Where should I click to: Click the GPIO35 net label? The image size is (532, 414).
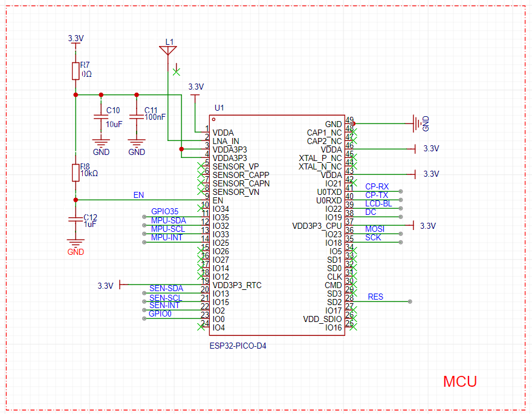click(x=164, y=212)
